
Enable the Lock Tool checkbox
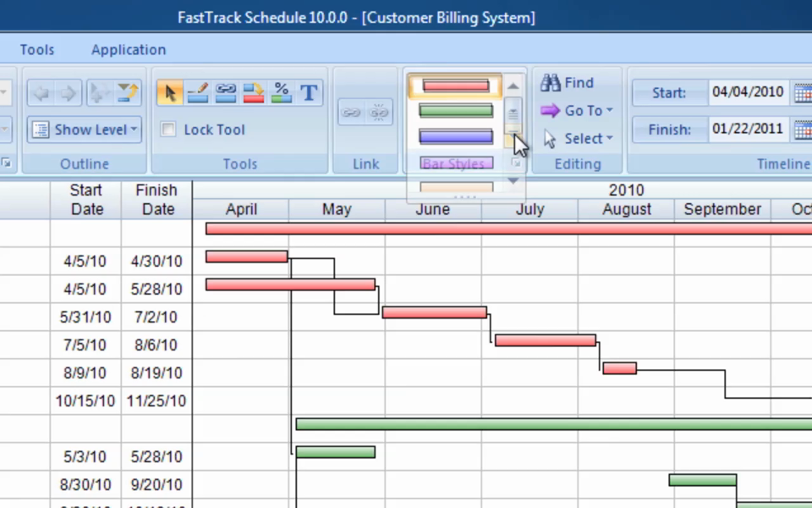[168, 129]
